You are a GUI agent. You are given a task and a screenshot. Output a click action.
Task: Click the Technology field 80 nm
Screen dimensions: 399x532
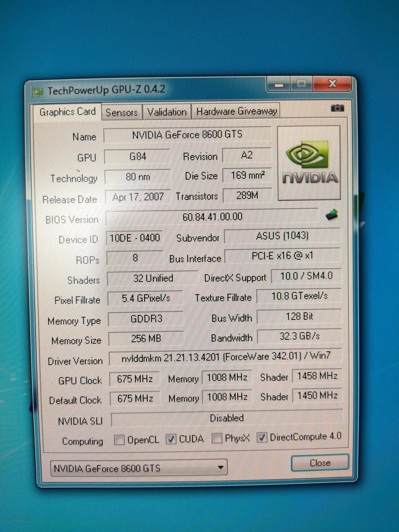pyautogui.click(x=138, y=177)
